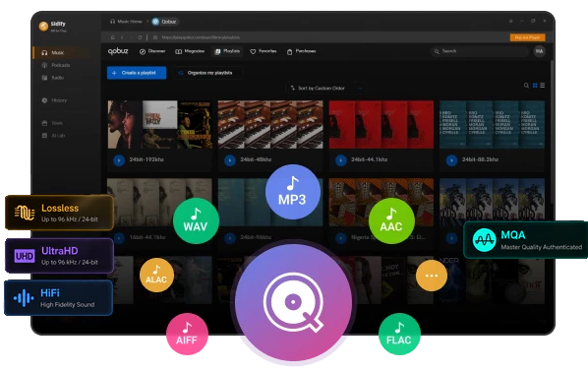The width and height of the screenshot is (588, 372).
Task: Click the 16bit-44.1khz playlist title
Action: [x=147, y=237]
